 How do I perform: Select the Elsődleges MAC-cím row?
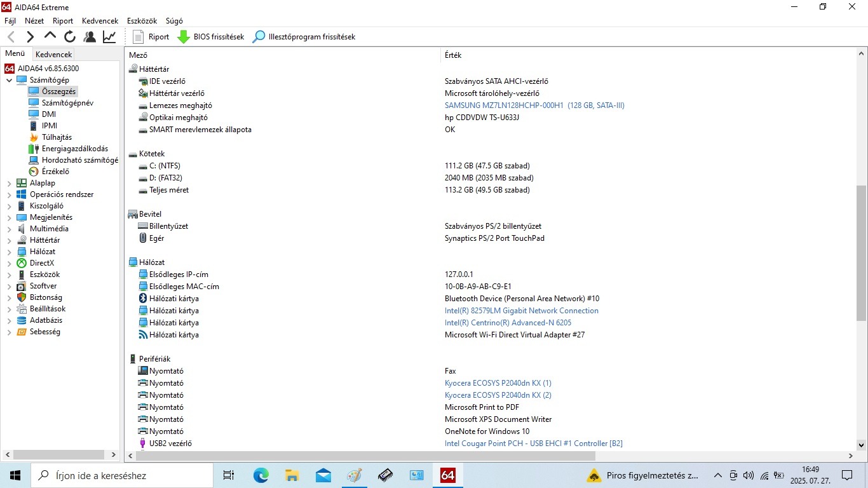tap(184, 287)
